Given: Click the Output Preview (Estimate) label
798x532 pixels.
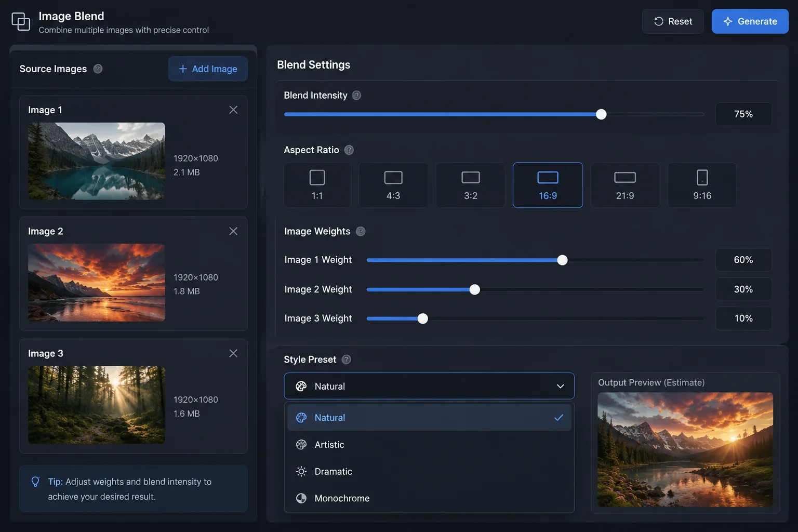Looking at the screenshot, I should (651, 382).
